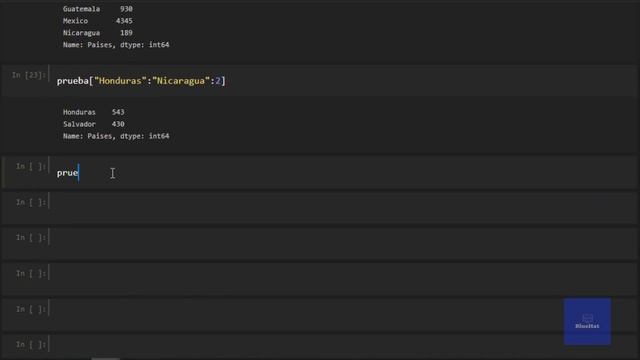Click the "Honduras" string in the slice code
The height and width of the screenshot is (360, 640).
coord(120,81)
